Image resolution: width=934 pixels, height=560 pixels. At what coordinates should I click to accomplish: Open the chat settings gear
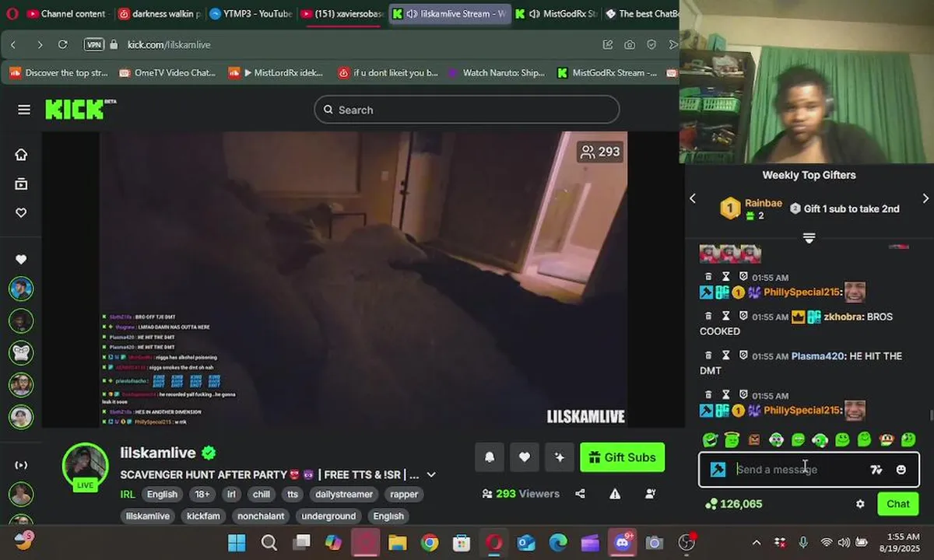pyautogui.click(x=860, y=504)
